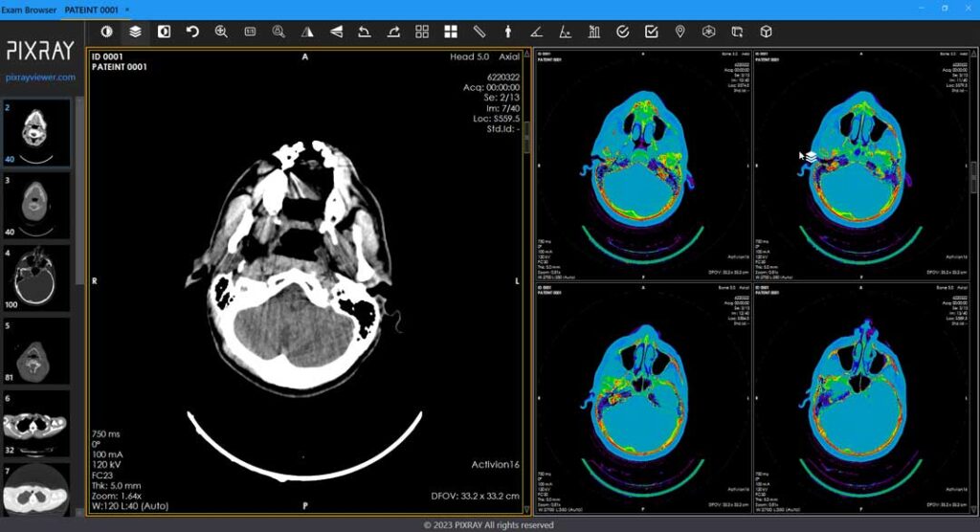This screenshot has width=980, height=532.
Task: Select the ruler measurement tool
Action: (x=479, y=32)
